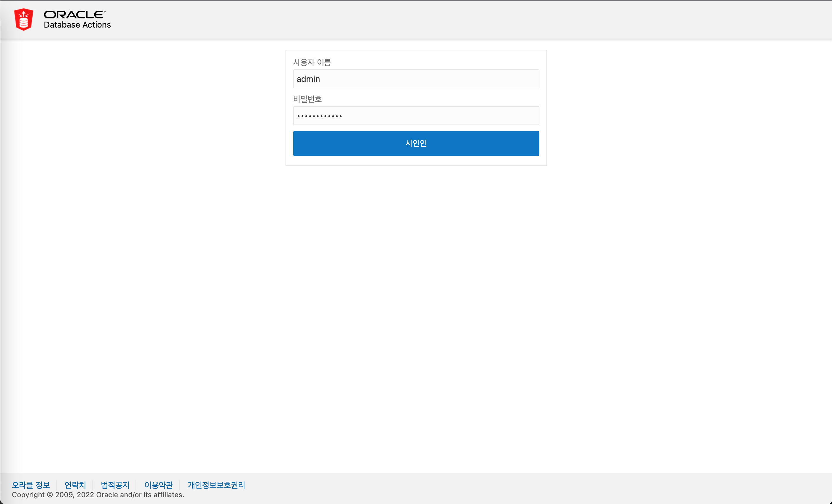Click the ORACLE Database Actions title text

[77, 20]
